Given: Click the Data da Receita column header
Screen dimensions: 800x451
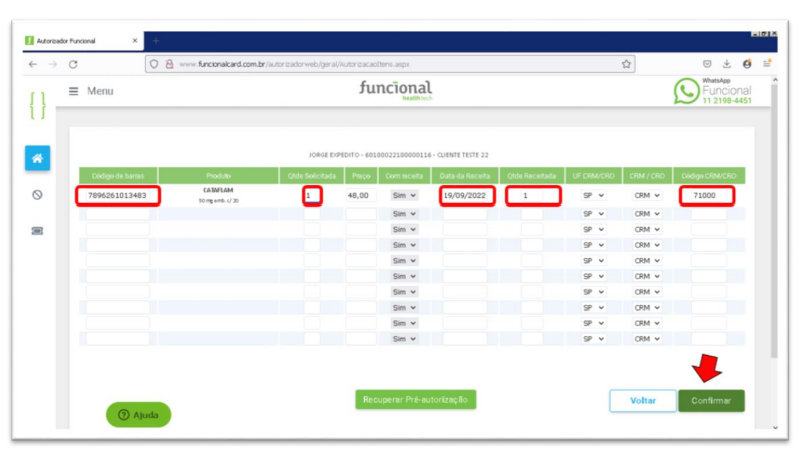Looking at the screenshot, I should coord(465,176).
